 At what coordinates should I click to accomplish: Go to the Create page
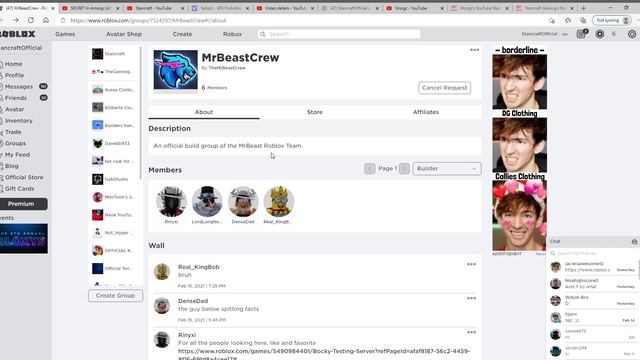coord(182,34)
